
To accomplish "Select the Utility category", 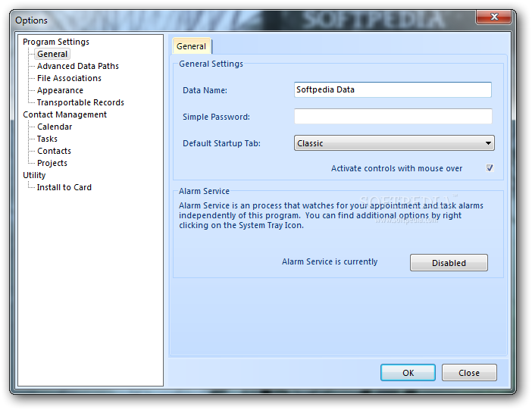I will 34,175.
